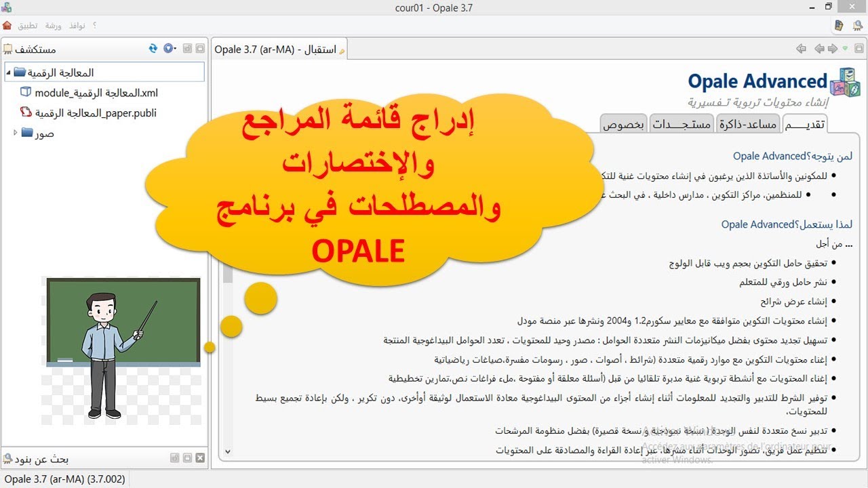Click the detach icon in بحث عن بنود panel
Image resolution: width=868 pixels, height=488 pixels.
coord(175,459)
